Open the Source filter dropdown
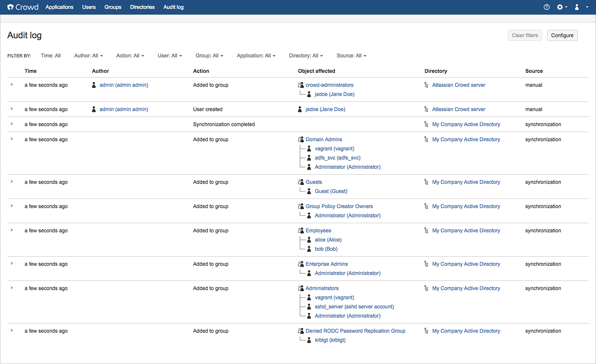Image resolution: width=596 pixels, height=364 pixels. (351, 56)
